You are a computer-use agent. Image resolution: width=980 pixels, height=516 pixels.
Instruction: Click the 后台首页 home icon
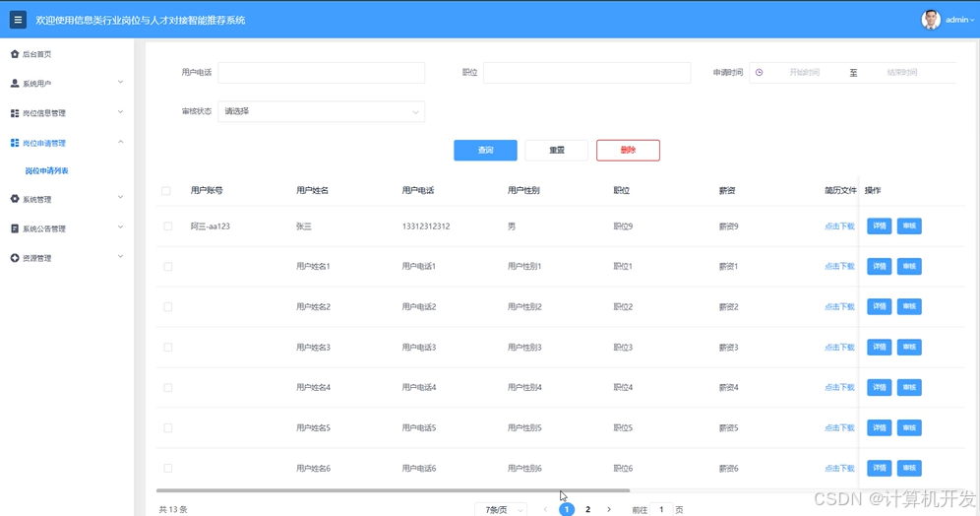pyautogui.click(x=15, y=54)
